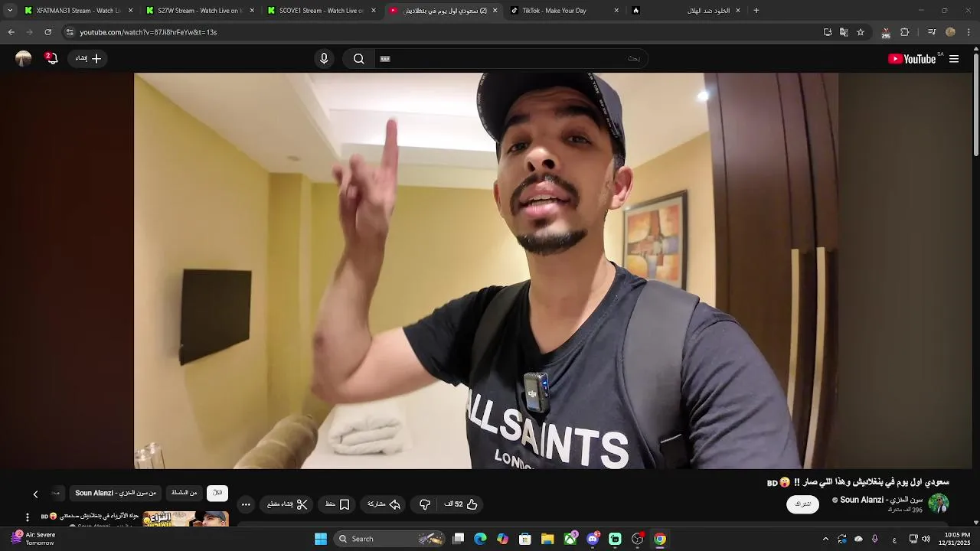
Task: Install or cast icon in the address bar
Action: click(x=828, y=32)
